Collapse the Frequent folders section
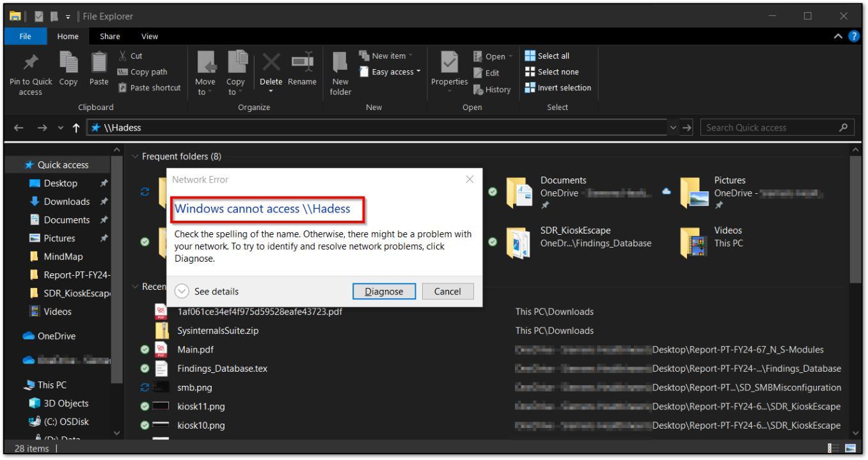The image size is (868, 460). 134,158
